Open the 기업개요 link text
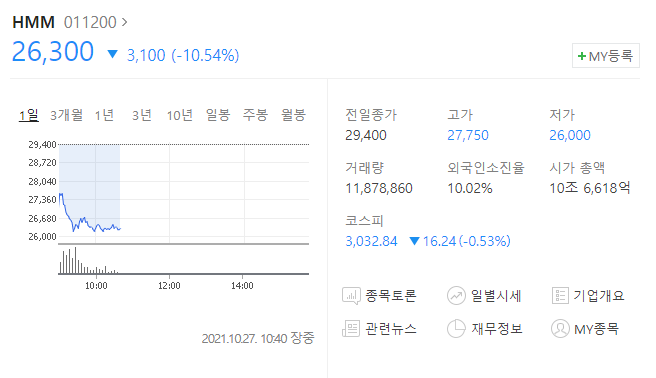 [x=599, y=296]
